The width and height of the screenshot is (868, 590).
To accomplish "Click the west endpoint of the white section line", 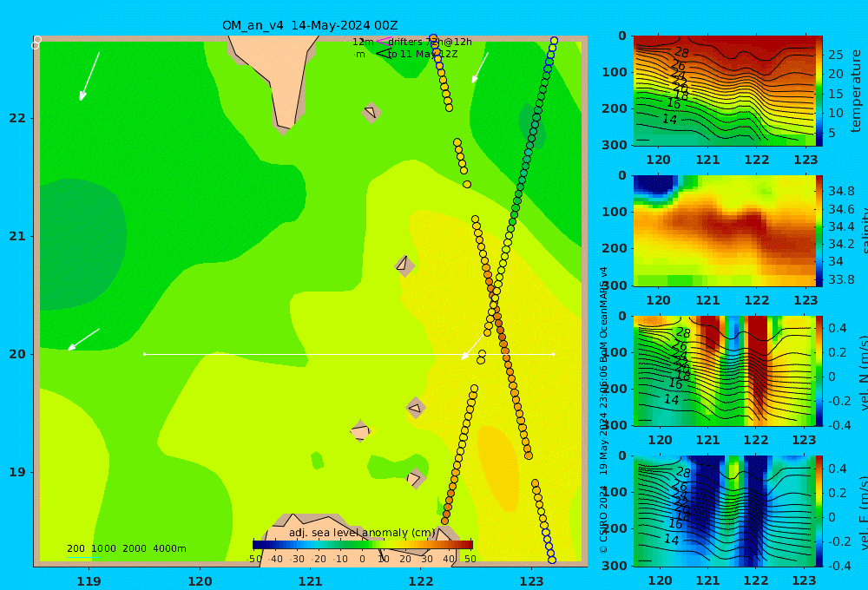I will [x=144, y=354].
